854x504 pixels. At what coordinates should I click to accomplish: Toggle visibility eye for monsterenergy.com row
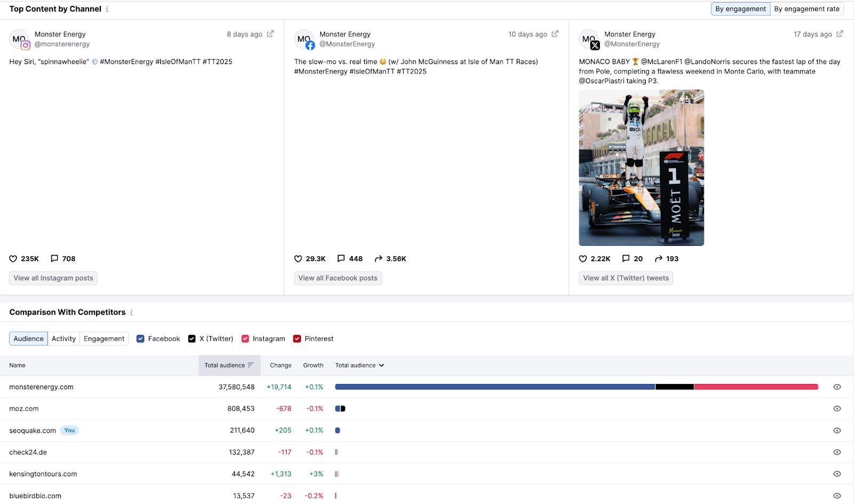[x=837, y=387]
